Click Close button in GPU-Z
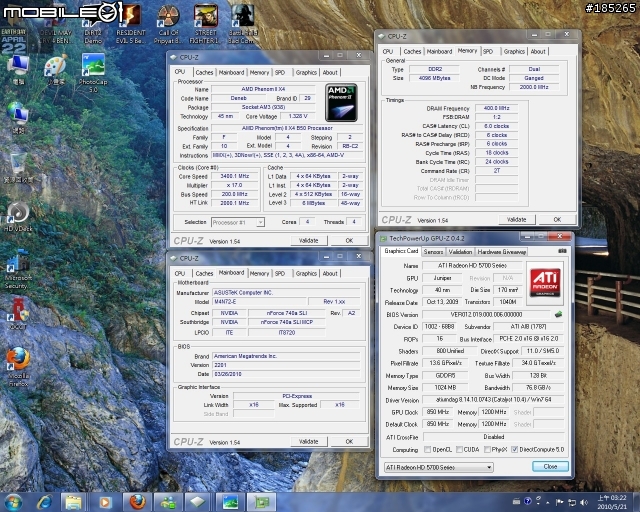This screenshot has height=512, width=640. coord(550,466)
